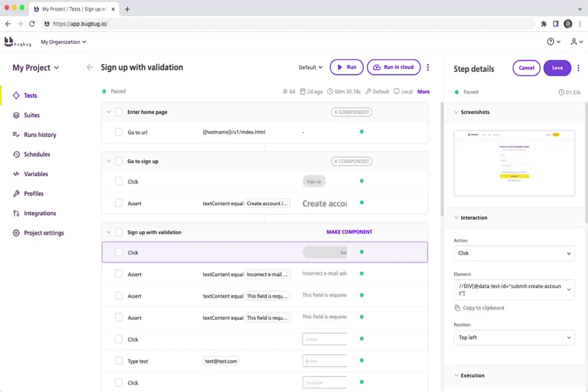
Task: Click the More link in run info
Action: pyautogui.click(x=424, y=92)
